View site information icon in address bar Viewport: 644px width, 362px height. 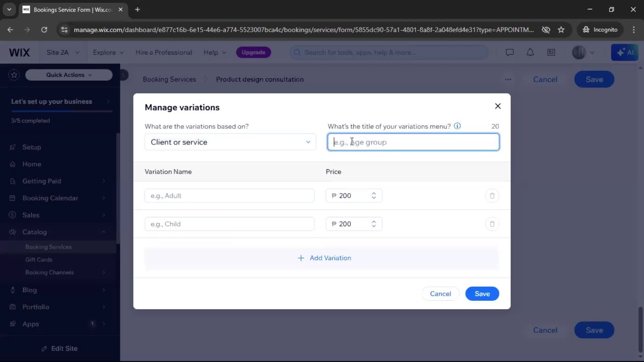point(64,30)
